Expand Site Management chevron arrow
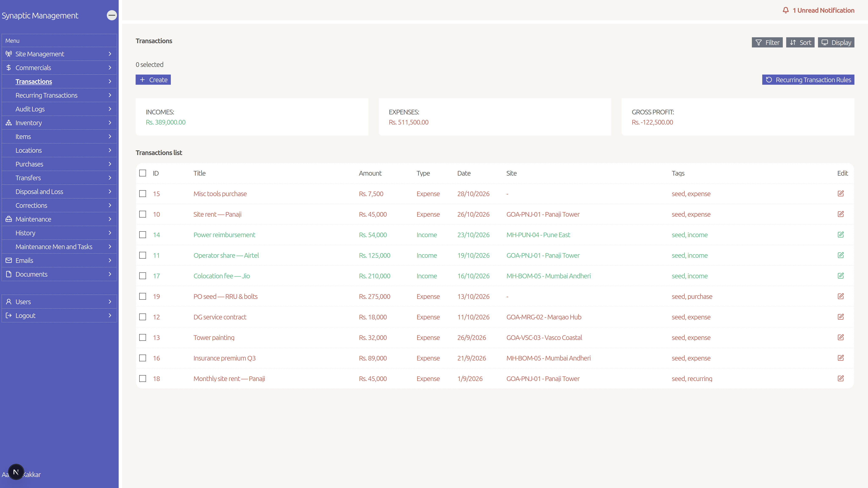This screenshot has height=488, width=868. 110,54
